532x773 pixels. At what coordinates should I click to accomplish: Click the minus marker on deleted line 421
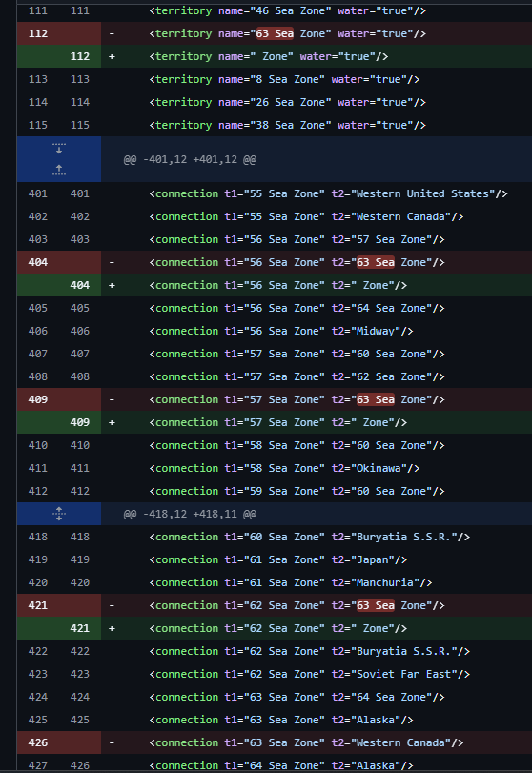[112, 605]
